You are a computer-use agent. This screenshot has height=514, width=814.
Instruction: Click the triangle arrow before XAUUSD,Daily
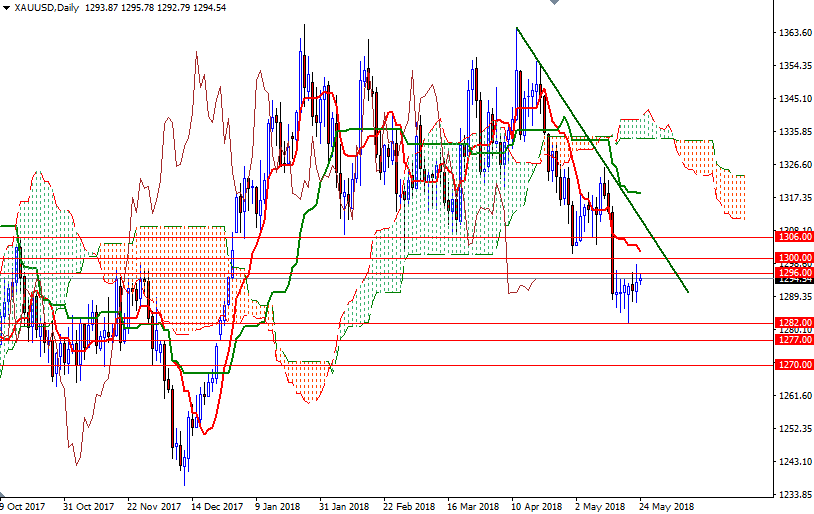point(6,8)
